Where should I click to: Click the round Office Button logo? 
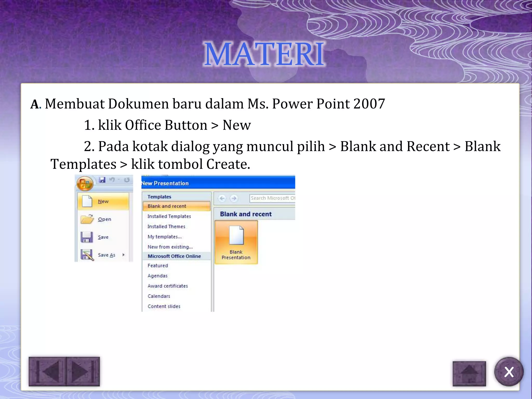(85, 184)
